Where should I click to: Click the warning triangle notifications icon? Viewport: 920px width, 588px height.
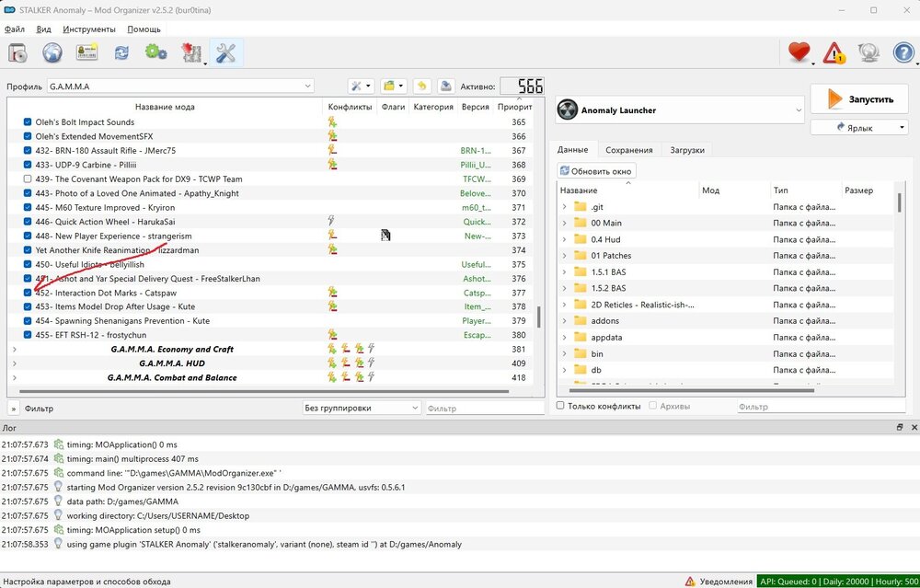834,53
